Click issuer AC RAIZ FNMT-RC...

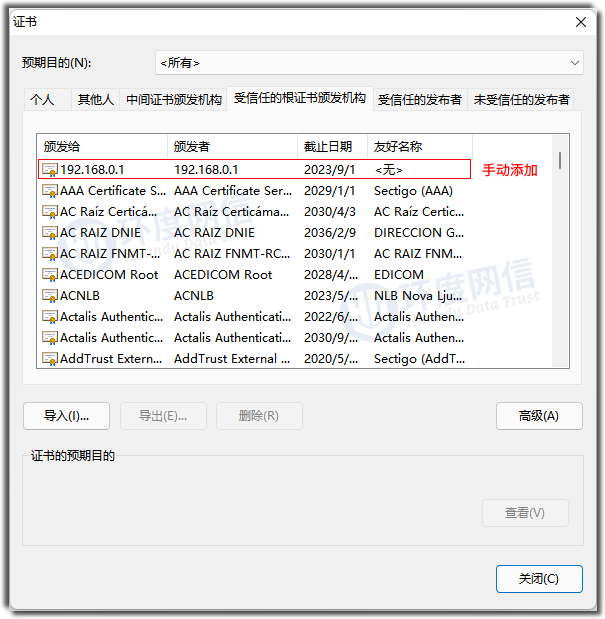click(232, 254)
